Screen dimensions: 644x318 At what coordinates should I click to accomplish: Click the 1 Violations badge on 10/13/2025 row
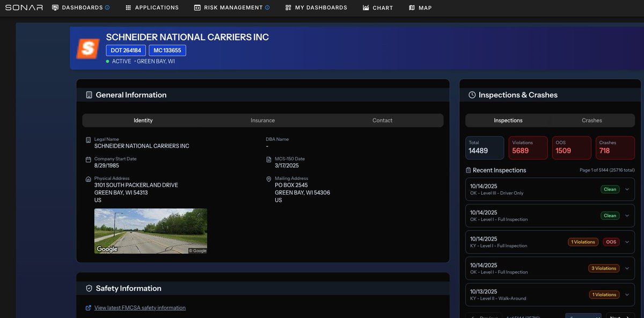click(x=604, y=294)
